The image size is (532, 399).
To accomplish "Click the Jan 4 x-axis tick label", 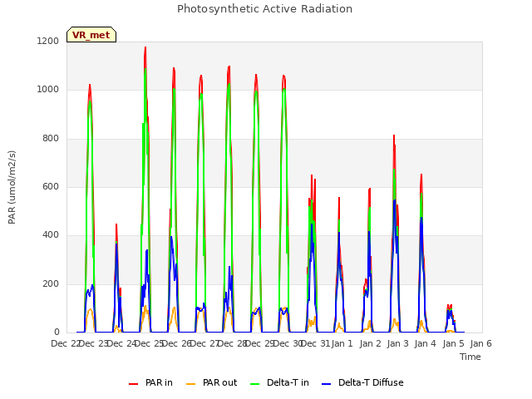I will point(425,343).
